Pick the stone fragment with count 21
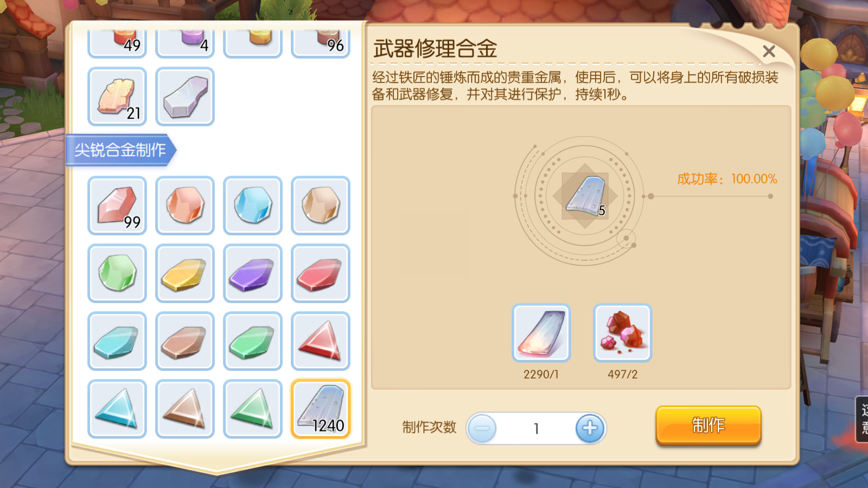Screen dimensions: 868x488 pyautogui.click(x=117, y=97)
